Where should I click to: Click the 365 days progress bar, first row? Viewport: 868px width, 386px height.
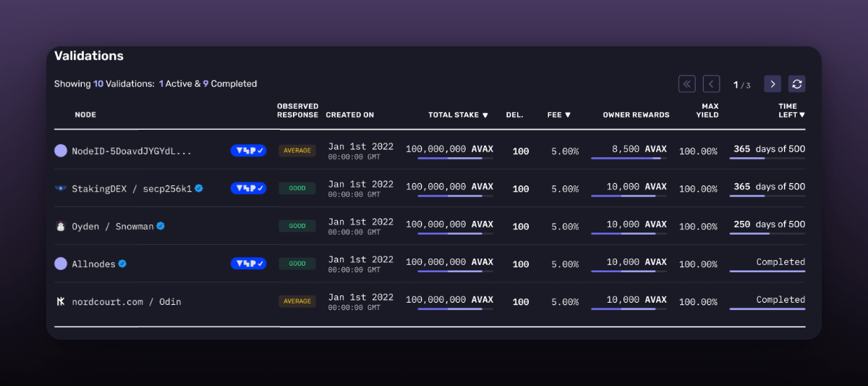767,159
